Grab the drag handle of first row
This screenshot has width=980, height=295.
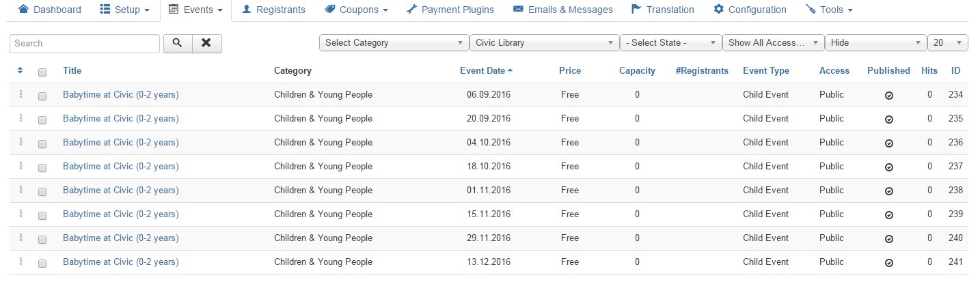coord(21,94)
